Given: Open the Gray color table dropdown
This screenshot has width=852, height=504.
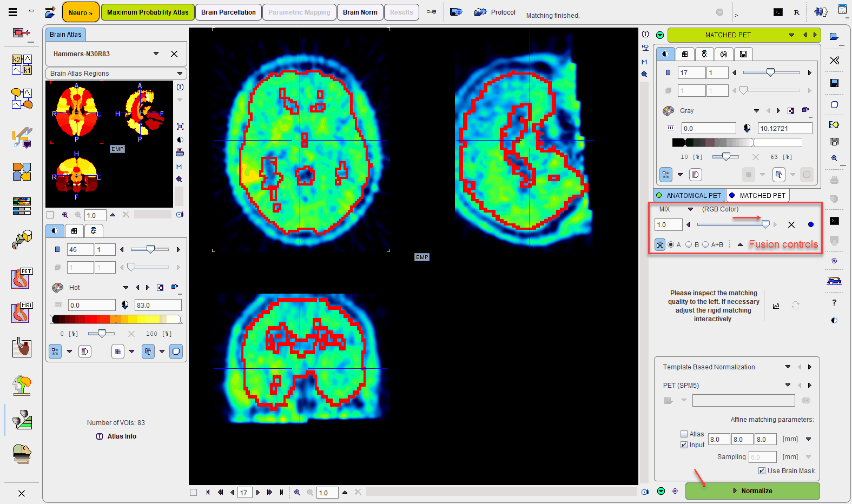Looking at the screenshot, I should click(x=756, y=111).
